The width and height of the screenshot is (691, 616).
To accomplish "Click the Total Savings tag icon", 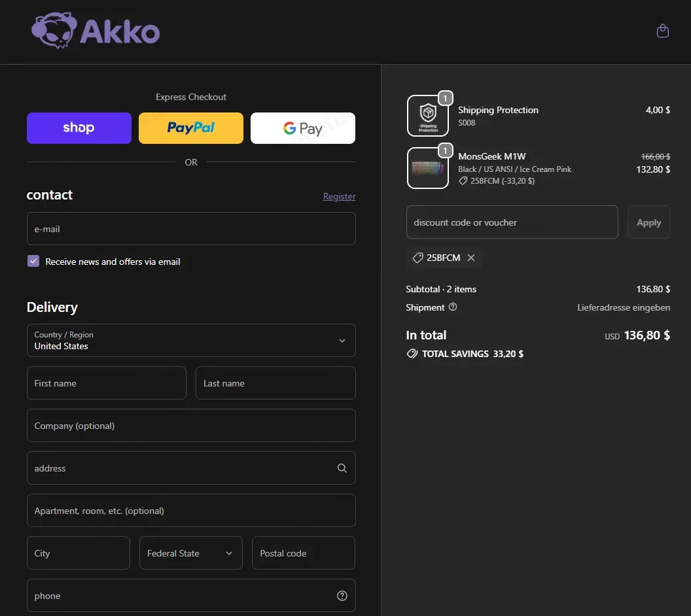I will click(x=412, y=354).
